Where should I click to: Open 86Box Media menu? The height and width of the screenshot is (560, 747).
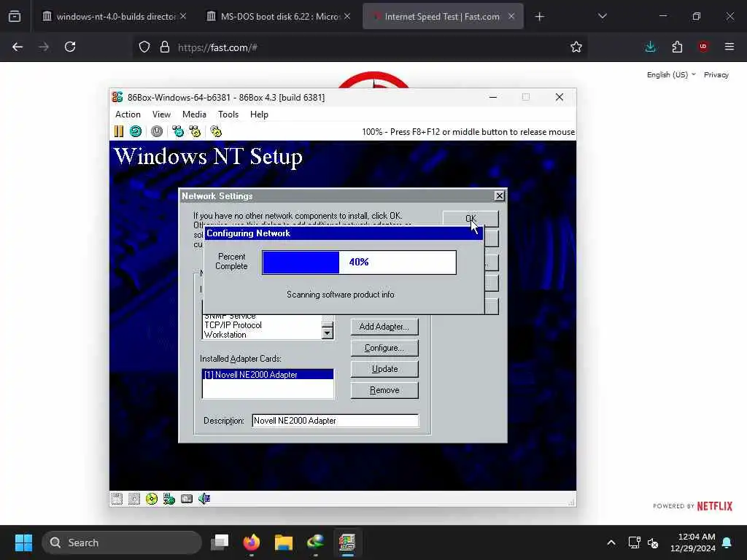click(x=194, y=114)
